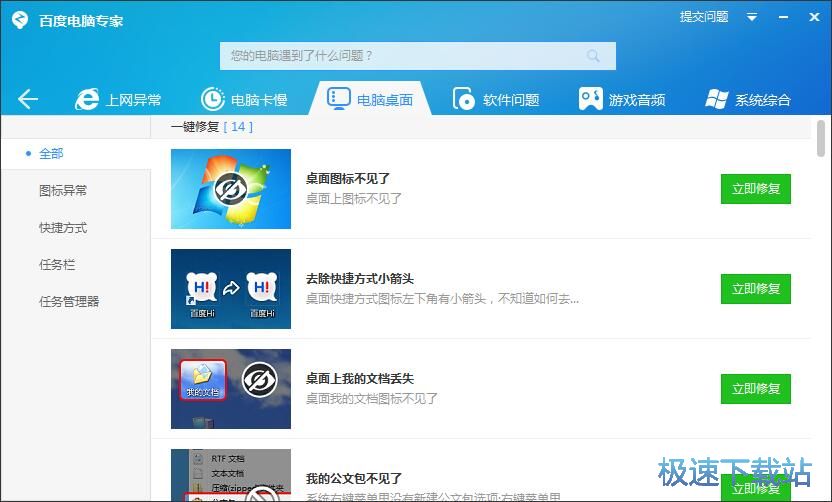Open the title bar dropdown menu arrow
The height and width of the screenshot is (502, 832).
tap(752, 17)
